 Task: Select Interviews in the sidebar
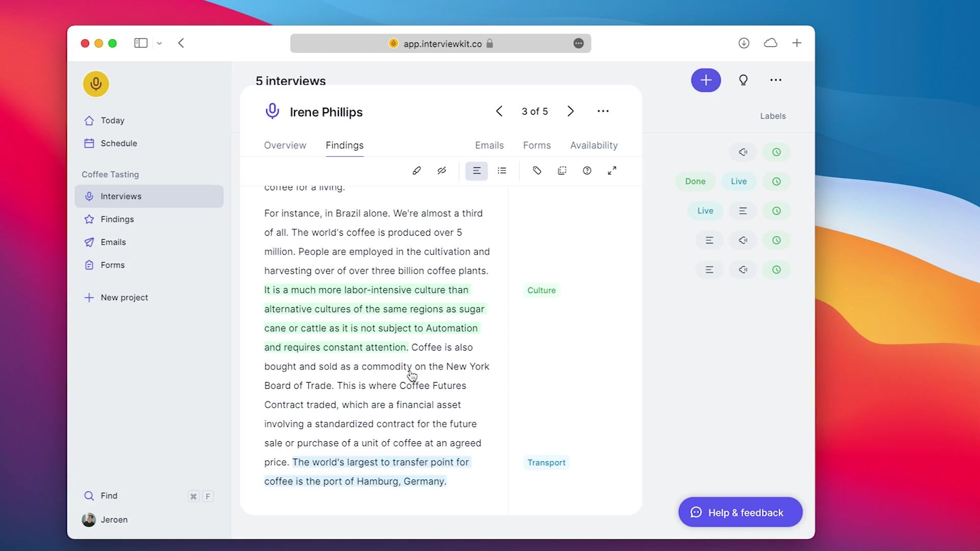(149, 196)
